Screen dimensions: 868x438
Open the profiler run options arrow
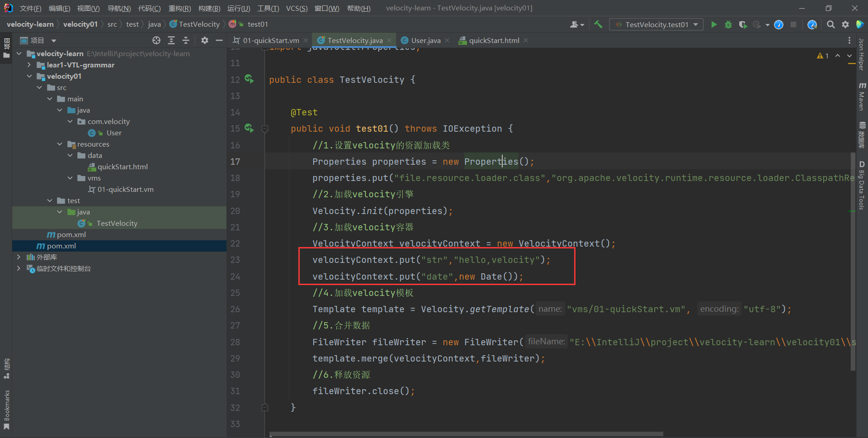pyautogui.click(x=768, y=25)
